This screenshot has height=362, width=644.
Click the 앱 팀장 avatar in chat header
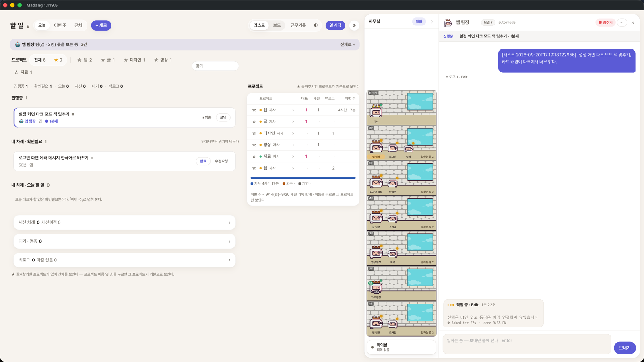[x=448, y=23]
